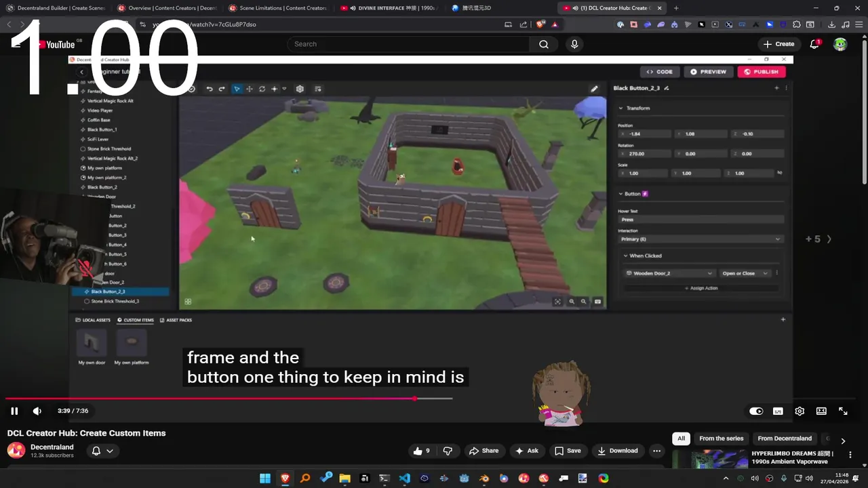Switch to DIVINE INTERFACE browser tab
Viewport: 868px width, 488px height.
tap(389, 8)
